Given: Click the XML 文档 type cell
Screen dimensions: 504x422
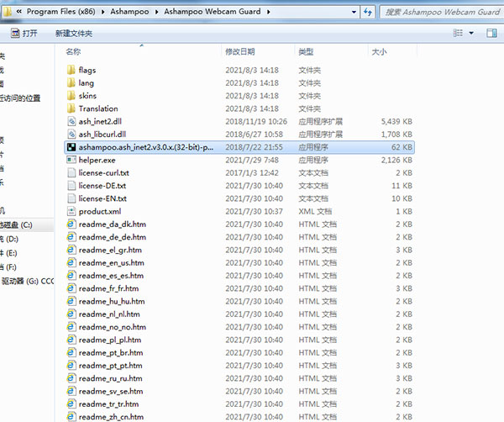Looking at the screenshot, I should tap(315, 211).
